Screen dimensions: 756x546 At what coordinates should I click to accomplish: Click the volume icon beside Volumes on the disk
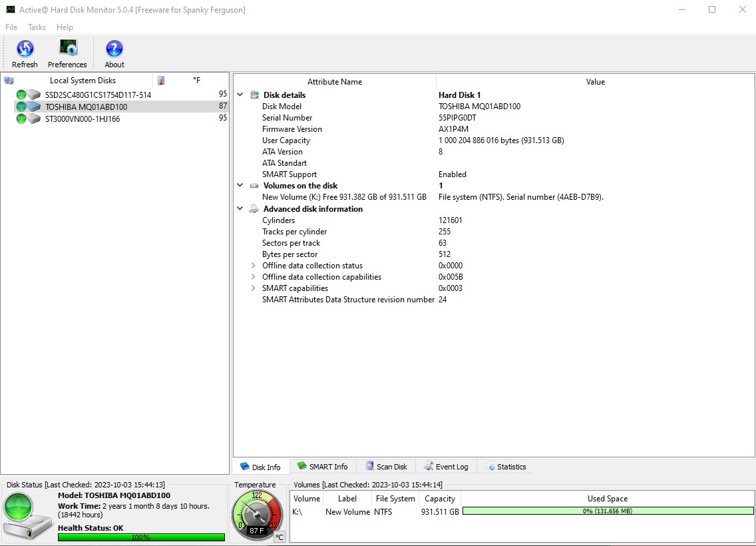tap(254, 186)
